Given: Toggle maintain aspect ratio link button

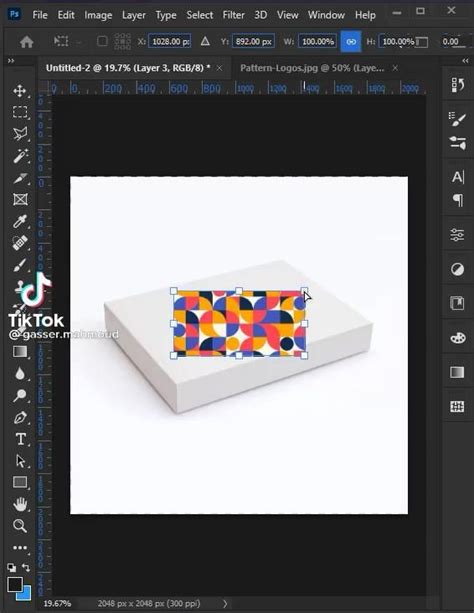Looking at the screenshot, I should coord(351,41).
